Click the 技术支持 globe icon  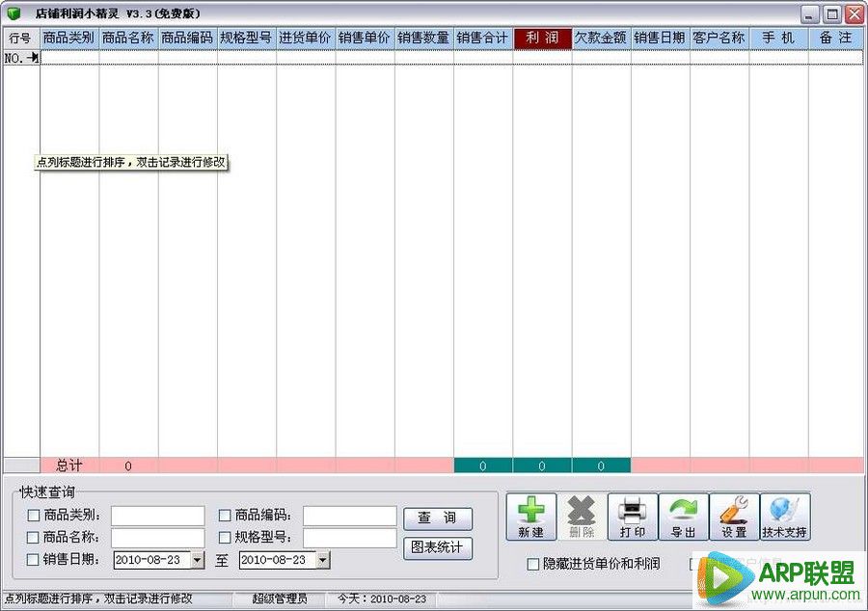coord(784,516)
